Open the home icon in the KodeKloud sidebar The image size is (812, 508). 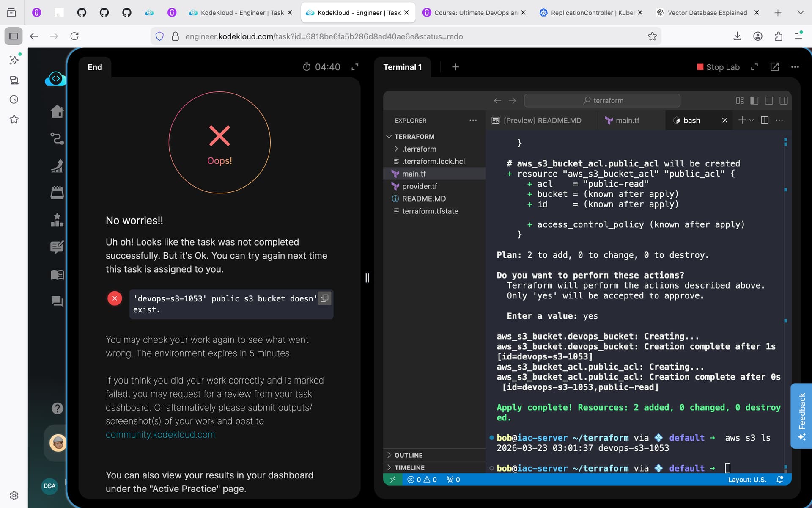(57, 112)
